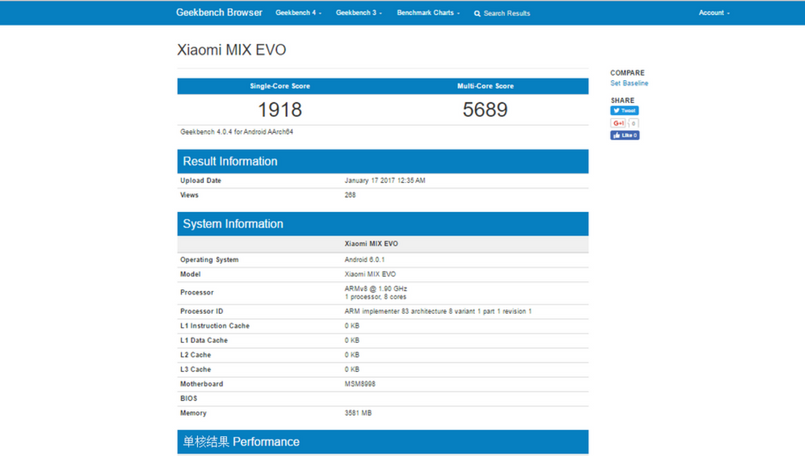Focus the Search Results input field
The height and width of the screenshot is (456, 805).
click(507, 13)
